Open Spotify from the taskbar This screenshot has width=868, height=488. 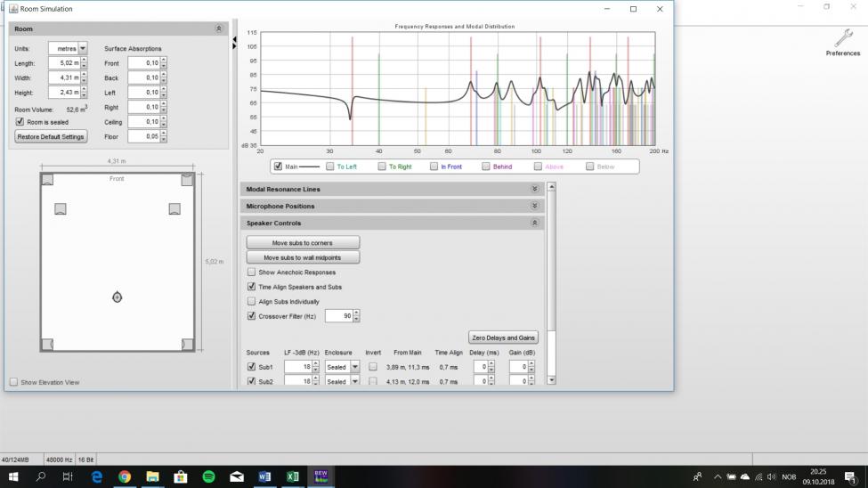coord(208,476)
